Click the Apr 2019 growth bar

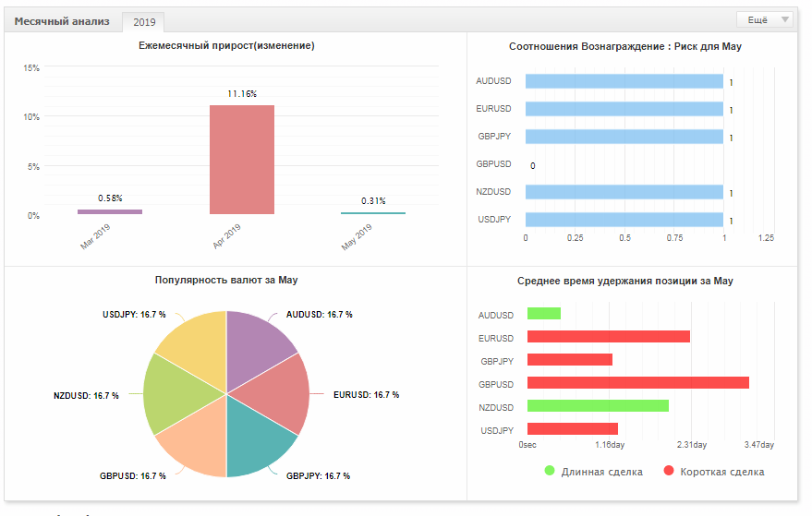point(242,160)
